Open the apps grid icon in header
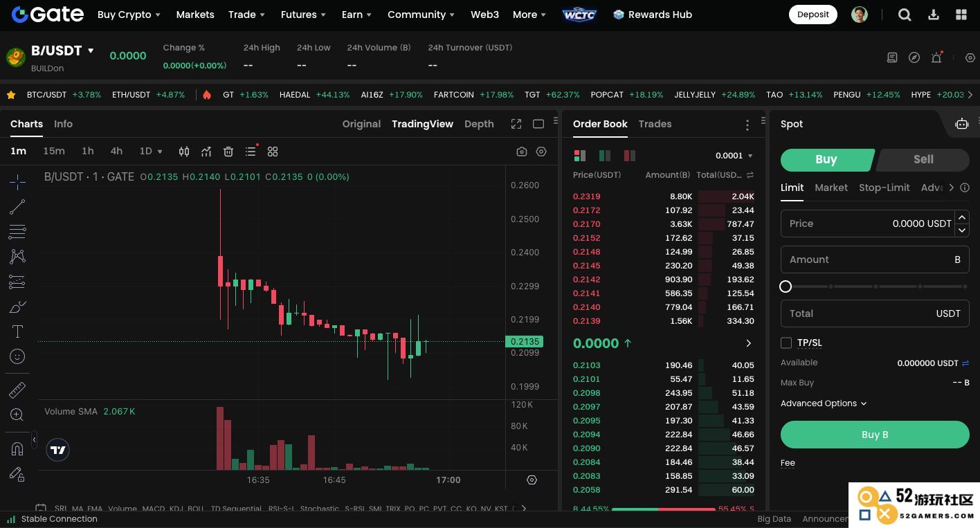The height and width of the screenshot is (528, 980). point(961,15)
